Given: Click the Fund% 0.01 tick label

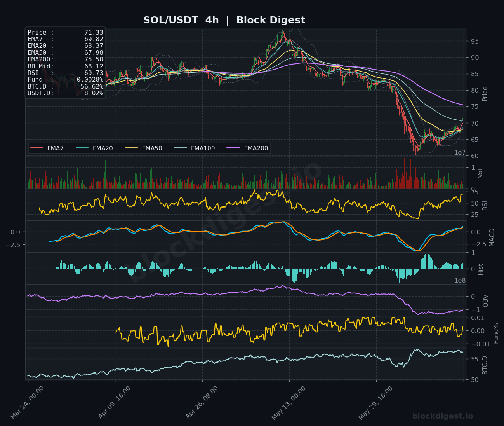Looking at the screenshot, I should pyautogui.click(x=477, y=318).
